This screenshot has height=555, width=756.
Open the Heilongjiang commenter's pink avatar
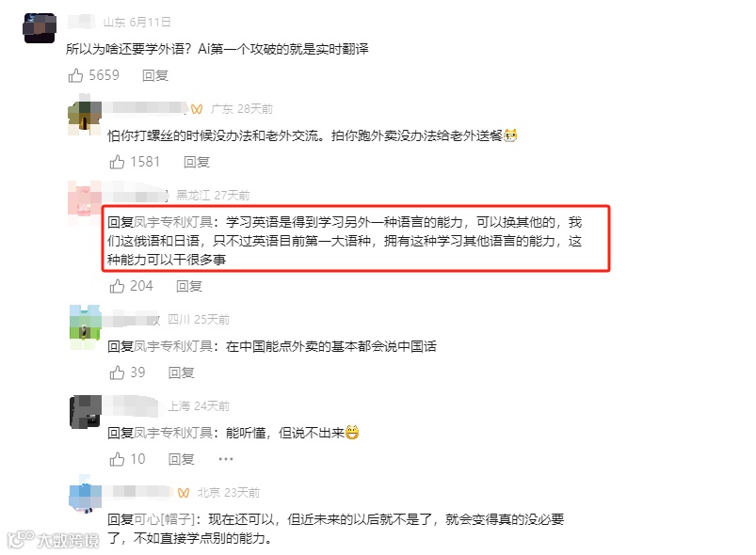[85, 203]
